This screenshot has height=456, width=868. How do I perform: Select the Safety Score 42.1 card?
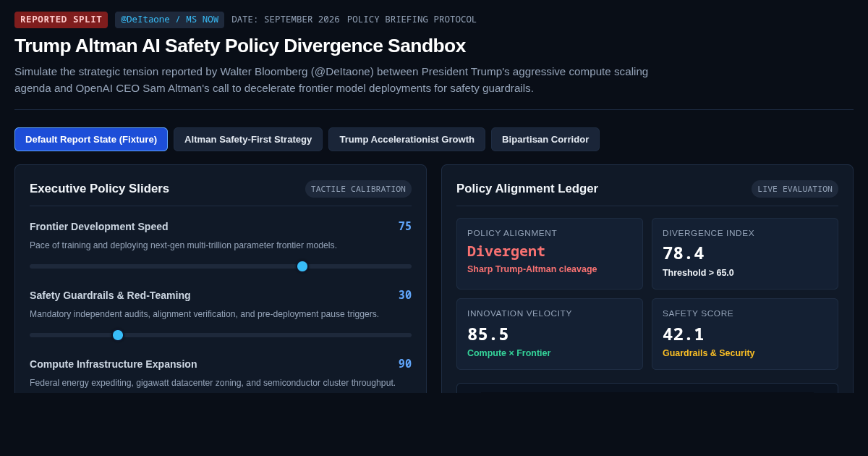(745, 334)
